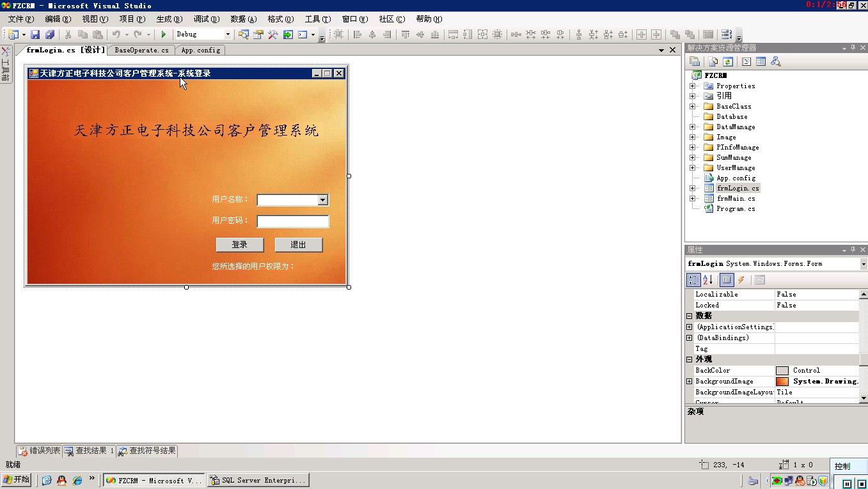Click the 登录 button on form
Image resolution: width=868 pixels, height=489 pixels.
(240, 245)
